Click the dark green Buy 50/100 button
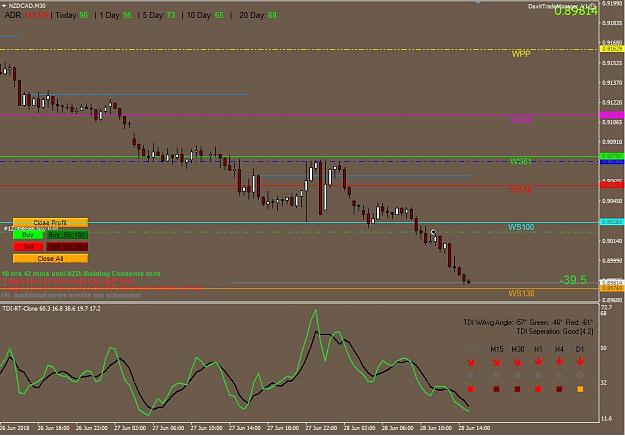625x436 pixels. [67, 235]
